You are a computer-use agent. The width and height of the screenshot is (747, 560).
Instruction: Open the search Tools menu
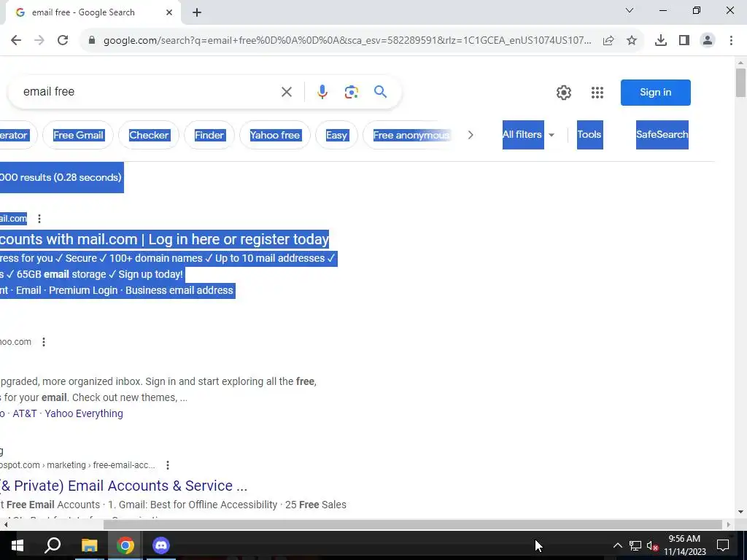pyautogui.click(x=589, y=135)
